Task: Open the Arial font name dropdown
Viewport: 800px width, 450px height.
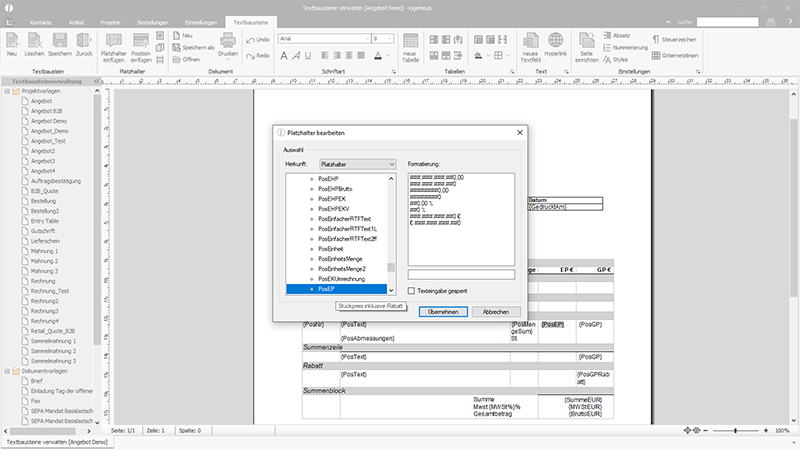Action: pos(367,39)
